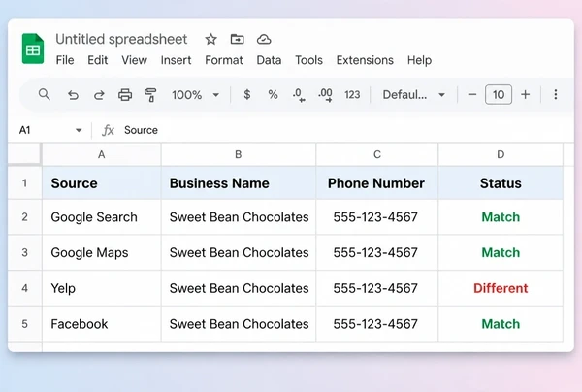Select Sweet Bean Chocolates in Facebook row
This screenshot has width=582, height=392.
click(239, 324)
